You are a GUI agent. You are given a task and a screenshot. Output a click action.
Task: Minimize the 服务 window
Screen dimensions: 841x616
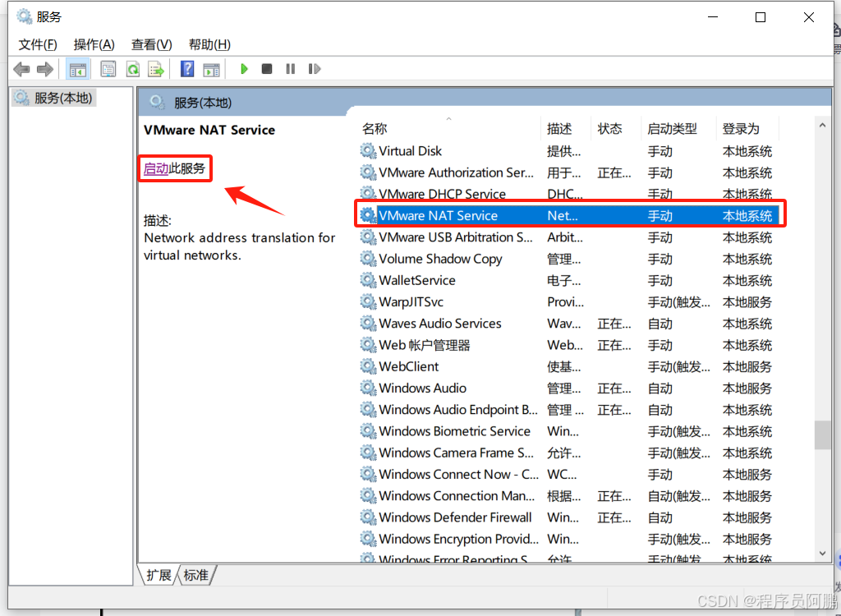point(713,17)
